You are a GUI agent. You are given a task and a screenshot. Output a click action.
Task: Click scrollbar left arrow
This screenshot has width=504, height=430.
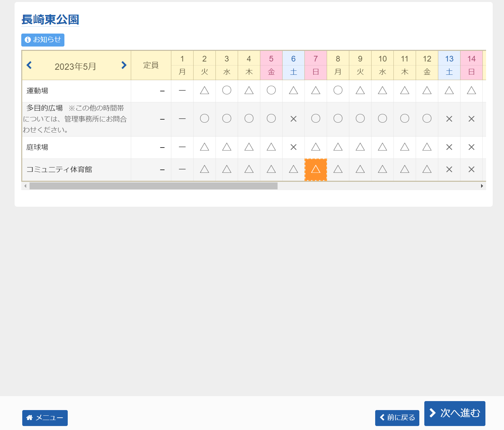25,186
